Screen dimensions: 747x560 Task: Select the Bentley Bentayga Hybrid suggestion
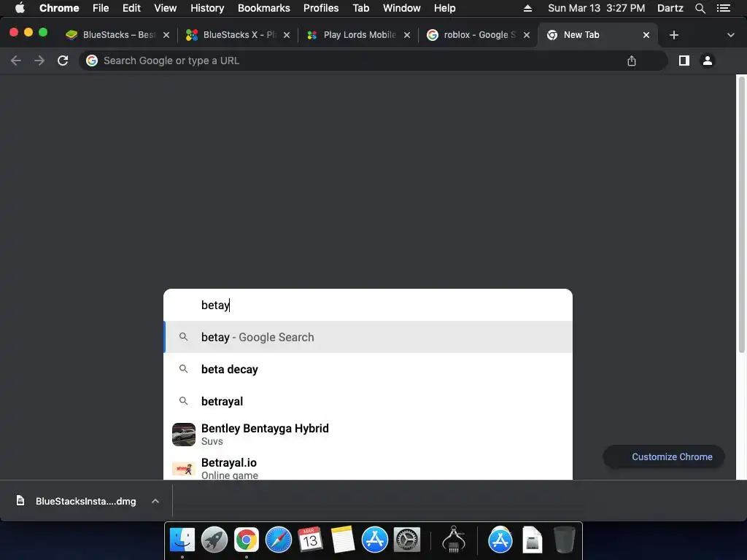coord(368,435)
